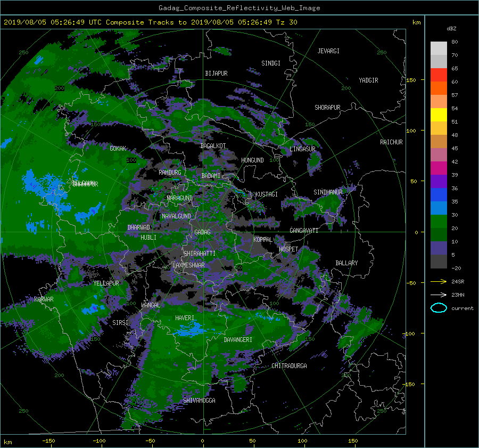Click the light blue 35 dBZ legend swatch
The height and width of the screenshot is (448, 479).
(x=439, y=208)
